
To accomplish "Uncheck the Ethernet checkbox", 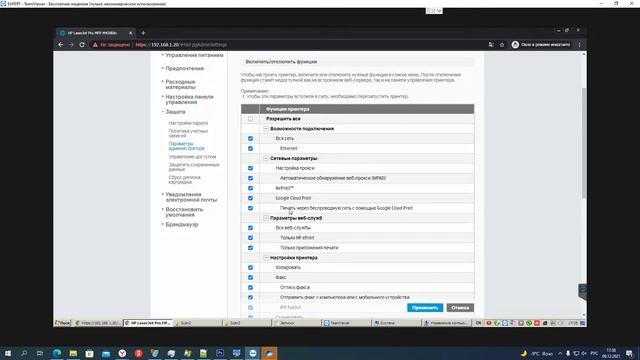I will tap(250, 149).
